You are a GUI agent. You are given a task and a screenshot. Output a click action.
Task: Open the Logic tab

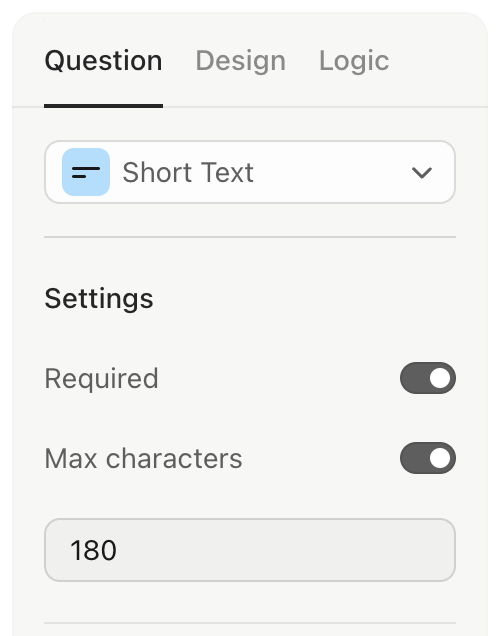click(354, 61)
